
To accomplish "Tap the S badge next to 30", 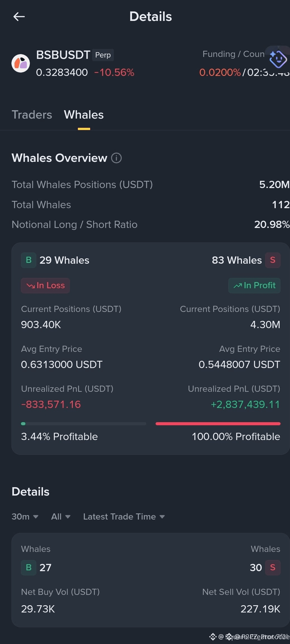I will click(273, 567).
